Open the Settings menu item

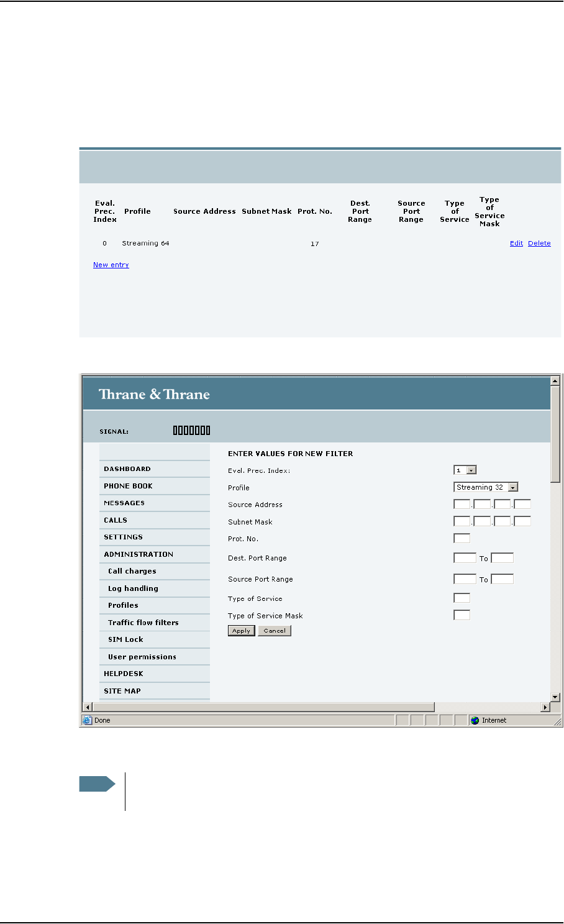tap(155, 537)
